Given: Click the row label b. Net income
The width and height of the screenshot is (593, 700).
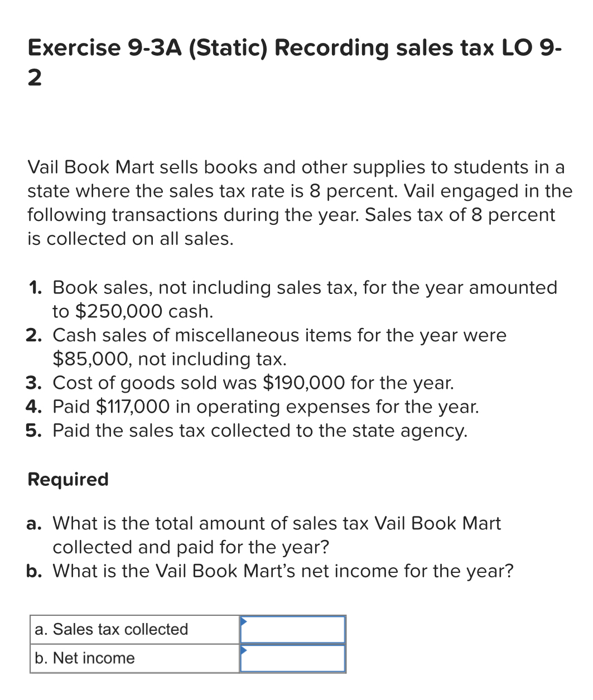Looking at the screenshot, I should [84, 658].
